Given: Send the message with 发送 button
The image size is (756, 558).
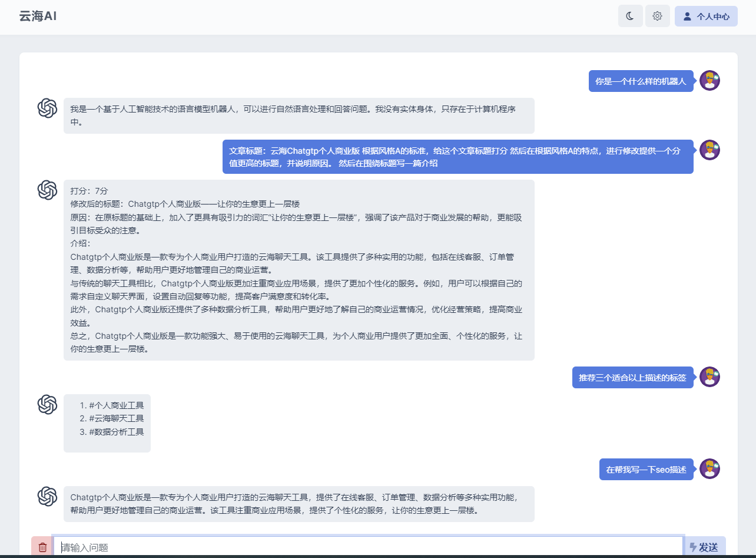Looking at the screenshot, I should [705, 547].
